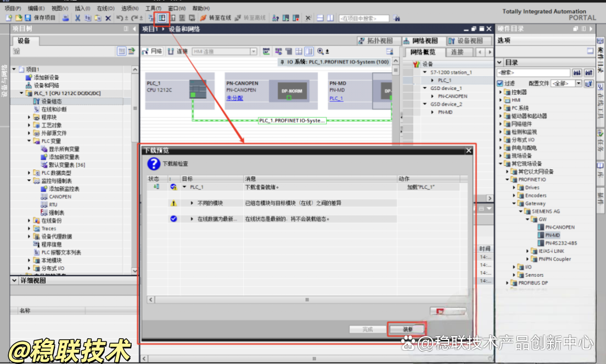Click the catalog 搜索 input field
The image size is (606, 364).
(x=534, y=72)
